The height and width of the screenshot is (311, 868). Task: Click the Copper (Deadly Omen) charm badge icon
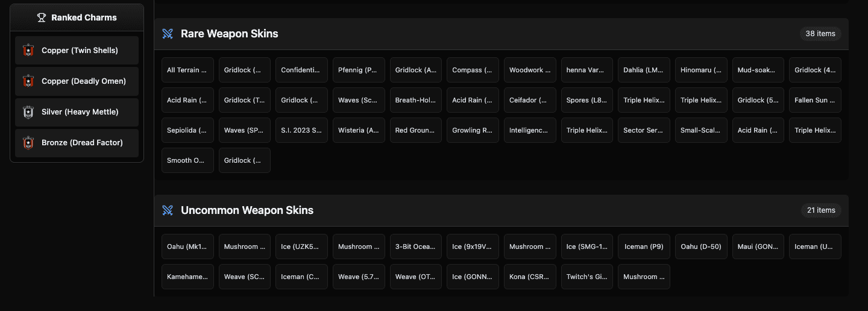coord(28,81)
